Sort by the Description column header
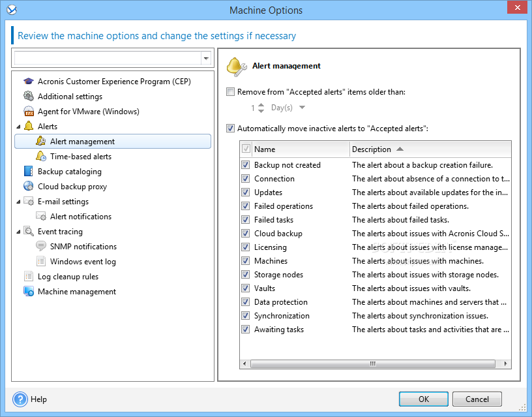Image resolution: width=532 pixels, height=417 pixels. pos(430,149)
